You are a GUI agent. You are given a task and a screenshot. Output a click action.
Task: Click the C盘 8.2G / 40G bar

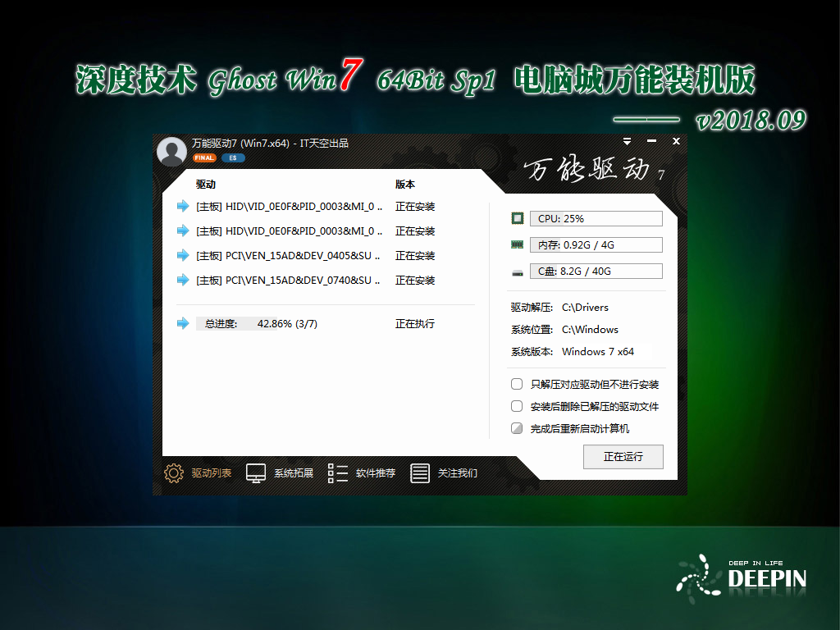tap(596, 271)
